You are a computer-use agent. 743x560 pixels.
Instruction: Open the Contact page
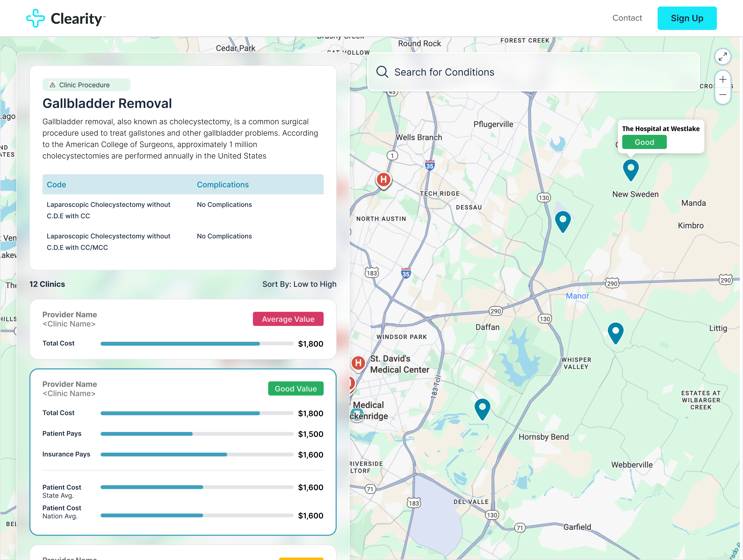(x=627, y=18)
